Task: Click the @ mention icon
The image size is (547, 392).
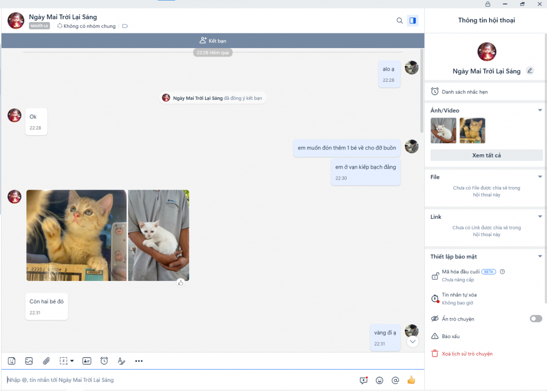Action: click(395, 380)
